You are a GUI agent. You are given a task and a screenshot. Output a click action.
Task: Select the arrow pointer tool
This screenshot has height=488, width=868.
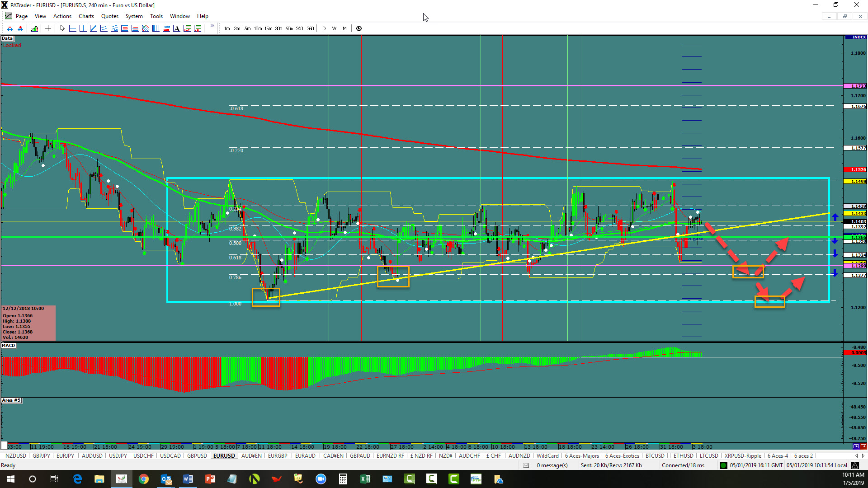(x=62, y=28)
